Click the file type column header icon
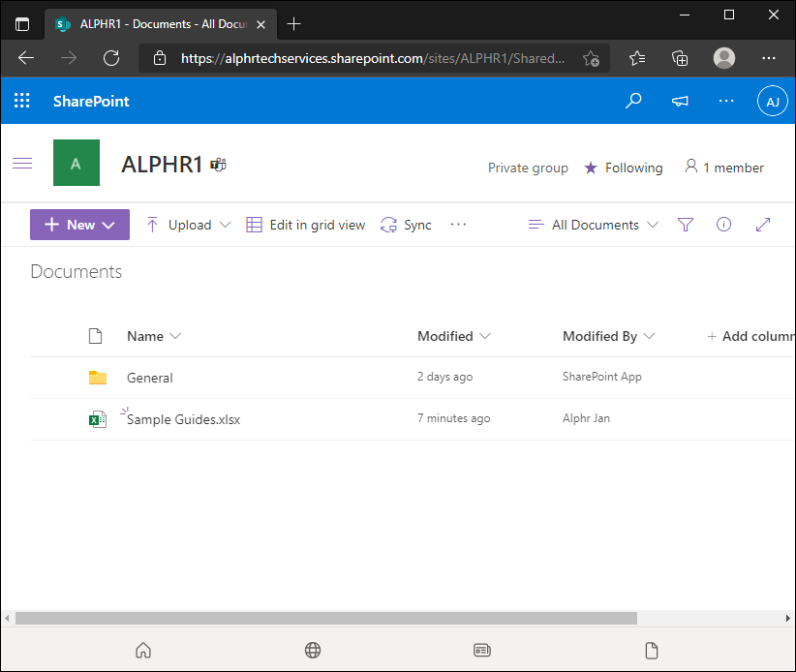Image resolution: width=796 pixels, height=672 pixels. point(96,336)
